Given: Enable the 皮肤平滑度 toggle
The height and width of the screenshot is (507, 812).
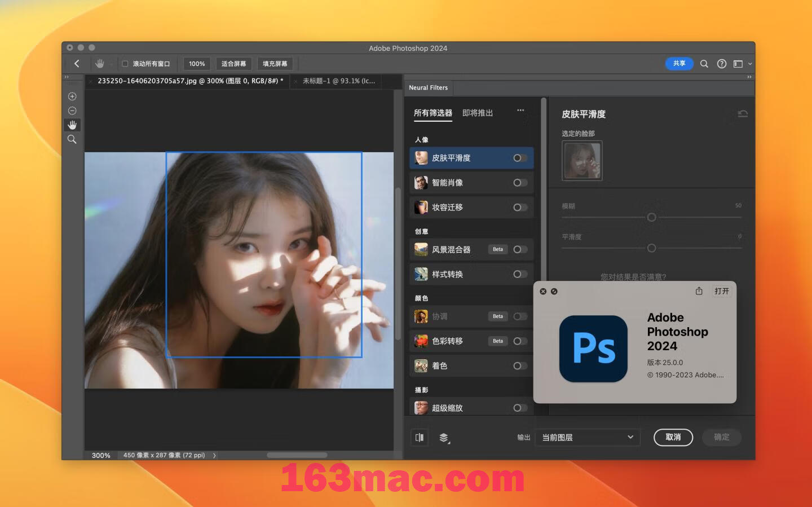Looking at the screenshot, I should click(x=520, y=158).
